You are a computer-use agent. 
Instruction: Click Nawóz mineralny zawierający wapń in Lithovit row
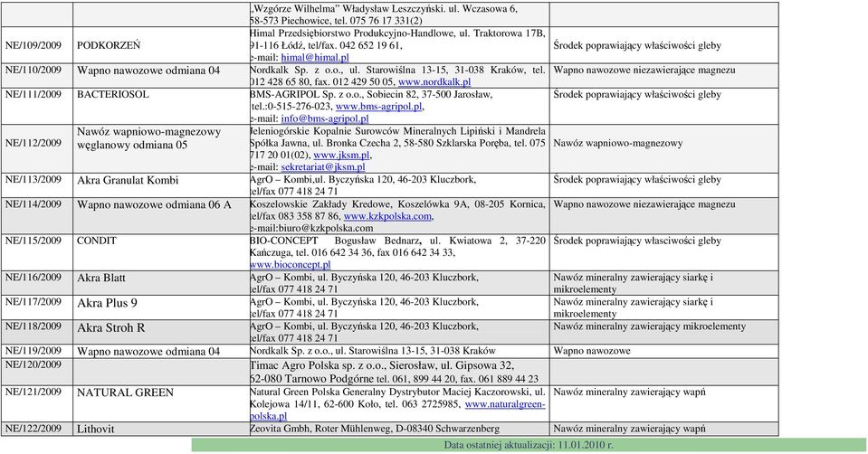tap(629, 429)
